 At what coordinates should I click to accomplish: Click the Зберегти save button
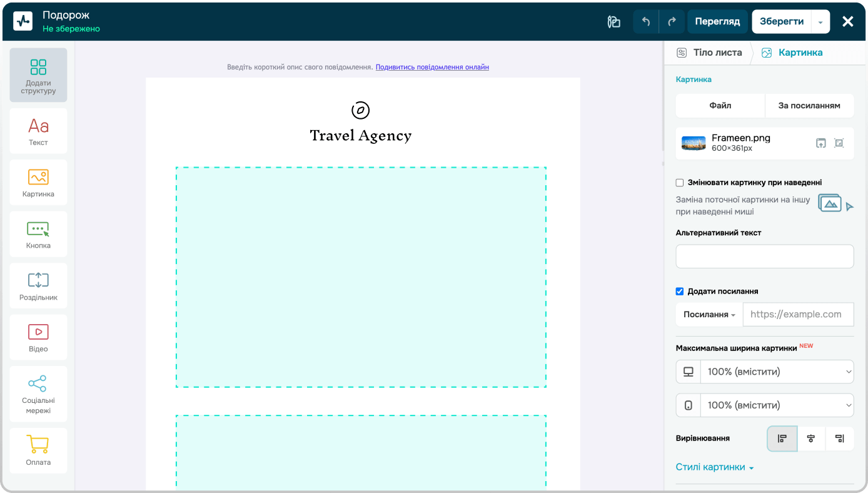point(782,21)
